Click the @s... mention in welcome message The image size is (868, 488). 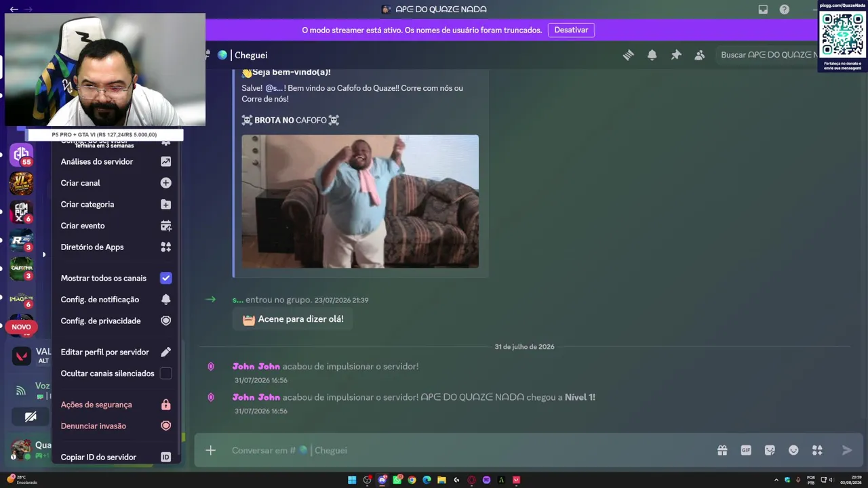coord(275,88)
